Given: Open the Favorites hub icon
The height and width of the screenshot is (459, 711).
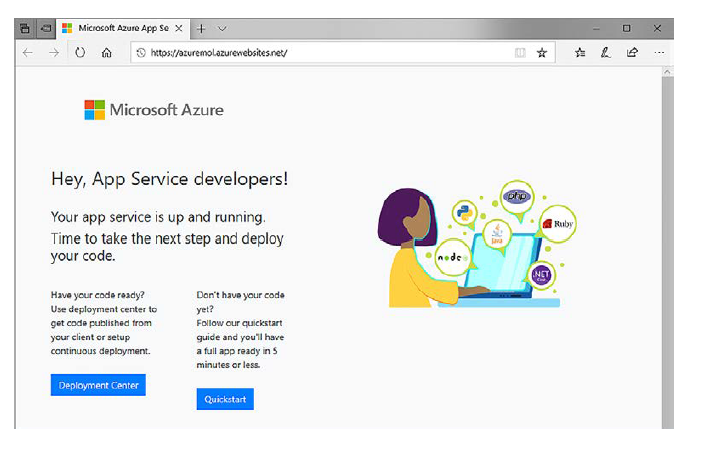Looking at the screenshot, I should point(580,53).
